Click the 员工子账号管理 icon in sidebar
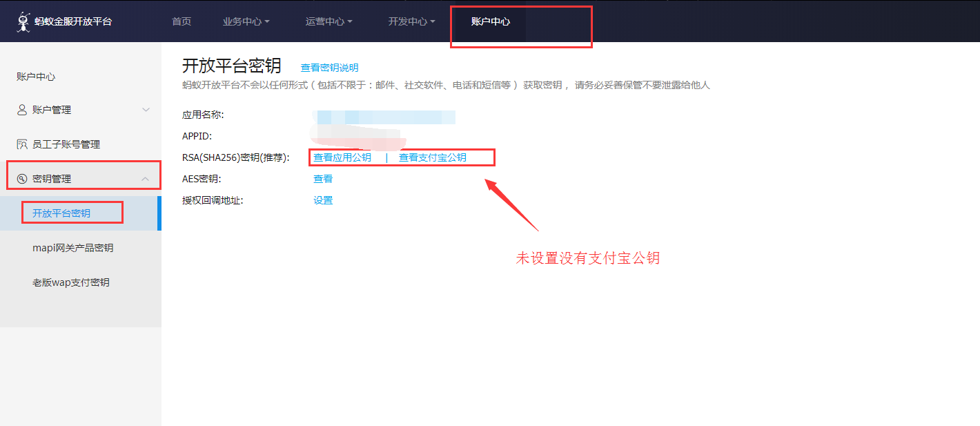Viewport: 980px width, 426px height. [x=22, y=144]
